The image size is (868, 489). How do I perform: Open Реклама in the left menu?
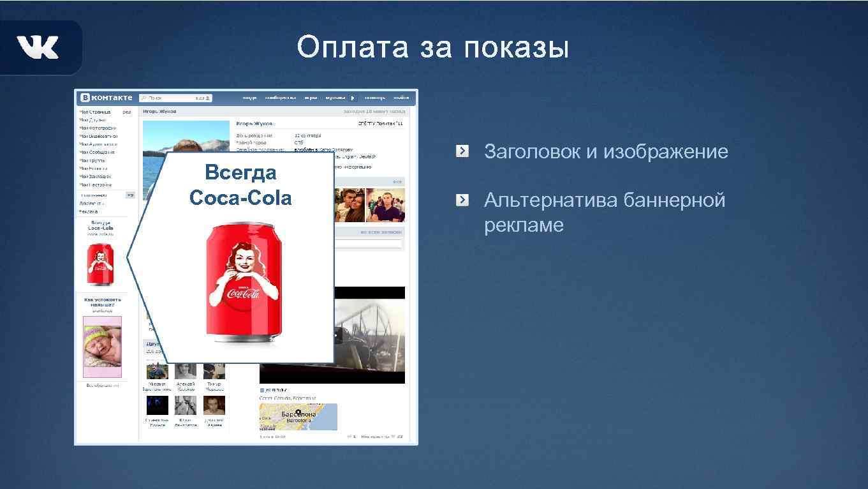pos(89,211)
